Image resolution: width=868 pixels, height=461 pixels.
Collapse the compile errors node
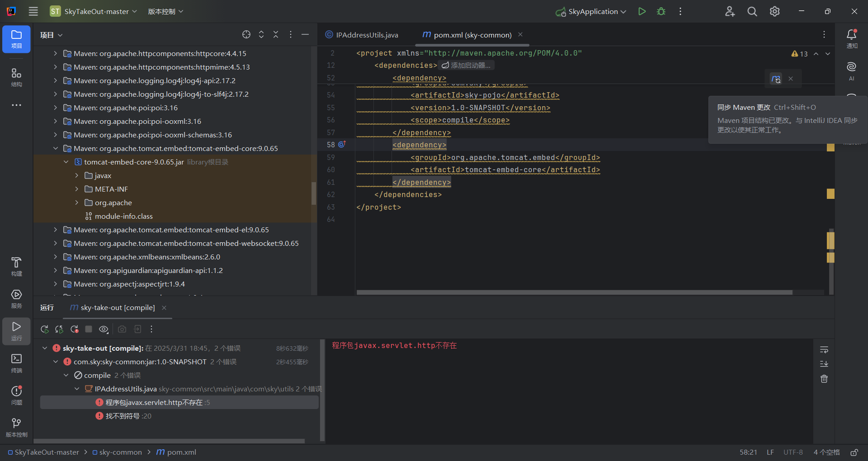pyautogui.click(x=66, y=375)
